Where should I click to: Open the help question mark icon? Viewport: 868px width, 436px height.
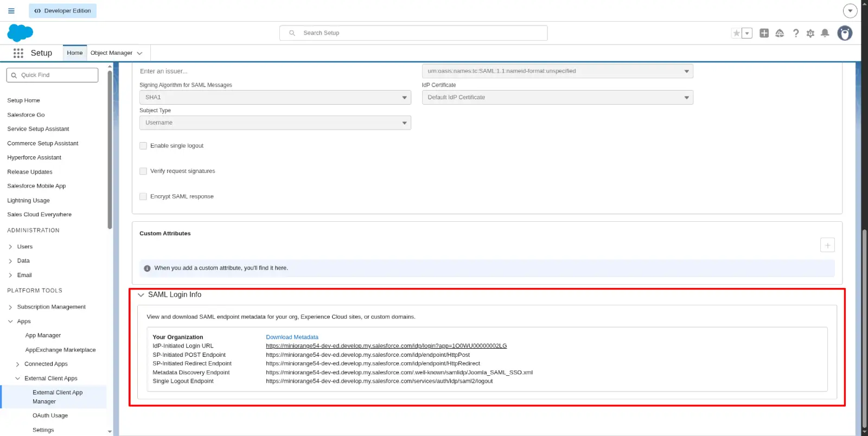(796, 33)
